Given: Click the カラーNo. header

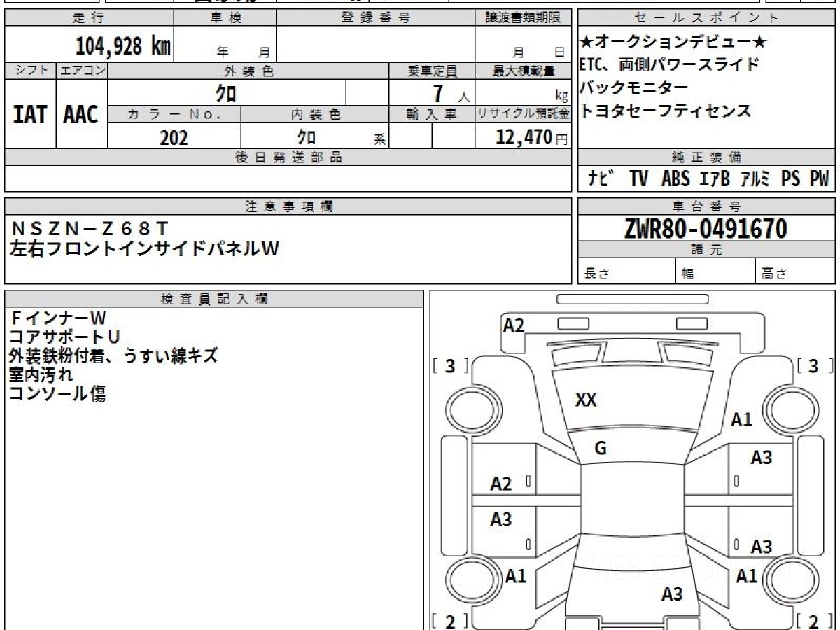Looking at the screenshot, I should coord(174,114).
